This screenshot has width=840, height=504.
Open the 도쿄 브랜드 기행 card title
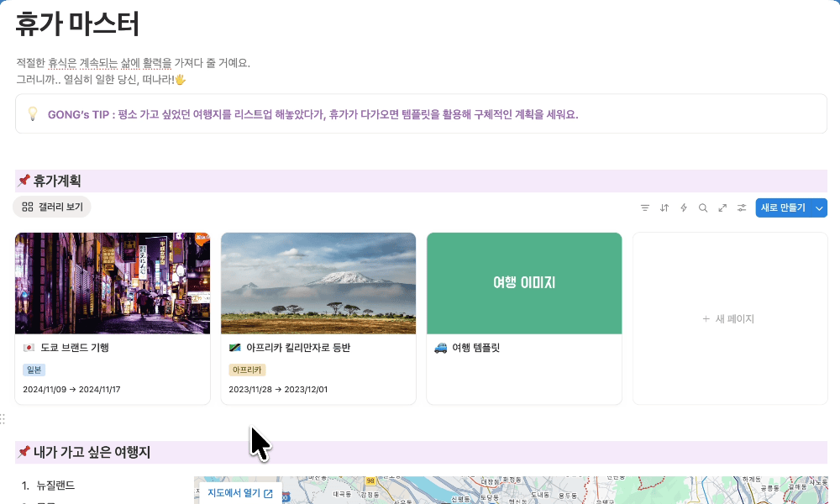(75, 348)
